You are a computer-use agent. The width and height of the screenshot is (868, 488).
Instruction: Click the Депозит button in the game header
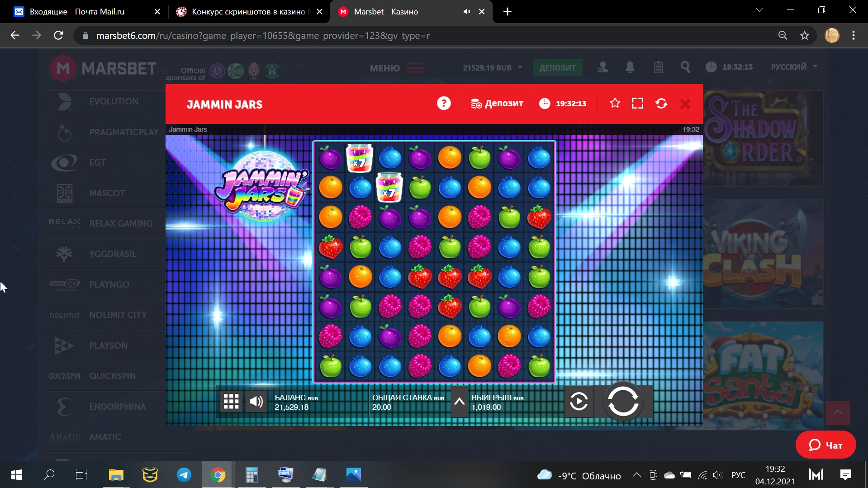click(x=497, y=104)
